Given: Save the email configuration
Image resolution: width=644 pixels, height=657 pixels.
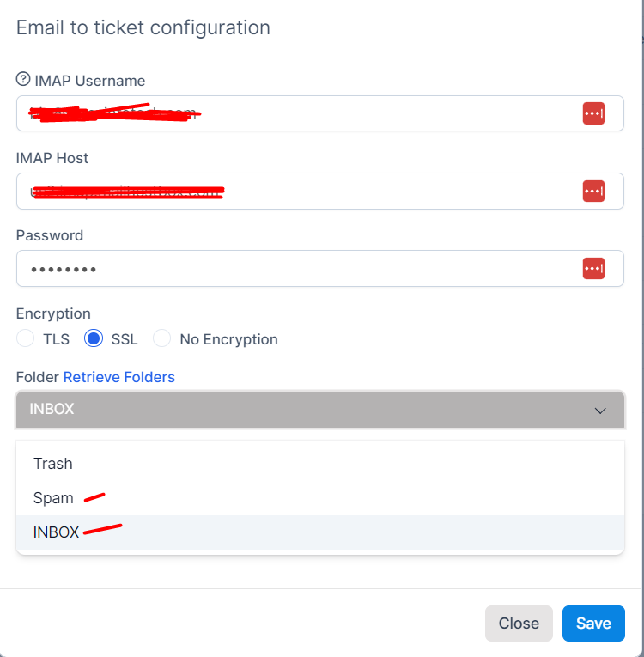Looking at the screenshot, I should pyautogui.click(x=593, y=623).
